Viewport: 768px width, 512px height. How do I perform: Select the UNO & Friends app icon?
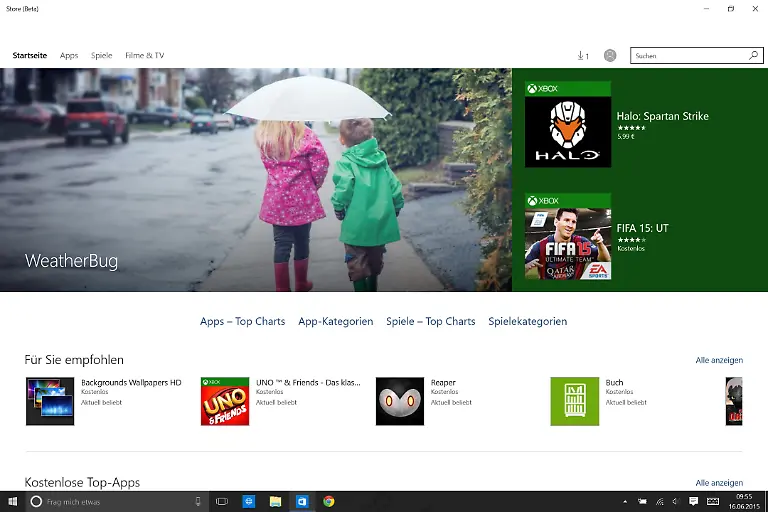point(225,401)
